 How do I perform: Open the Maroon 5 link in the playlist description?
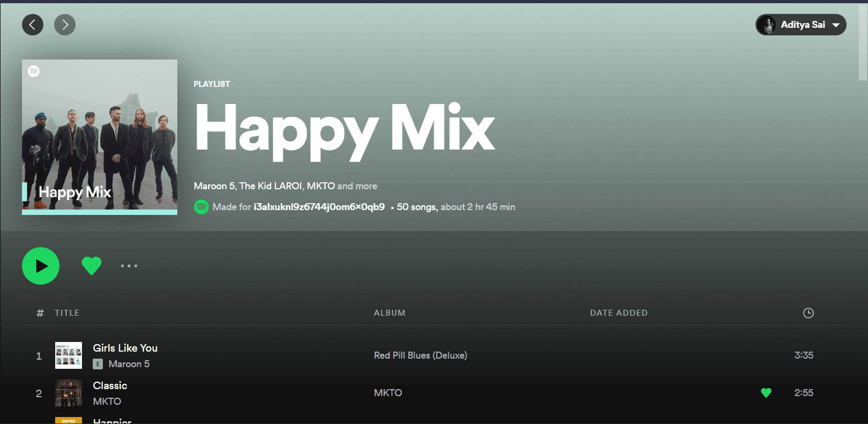pyautogui.click(x=214, y=186)
